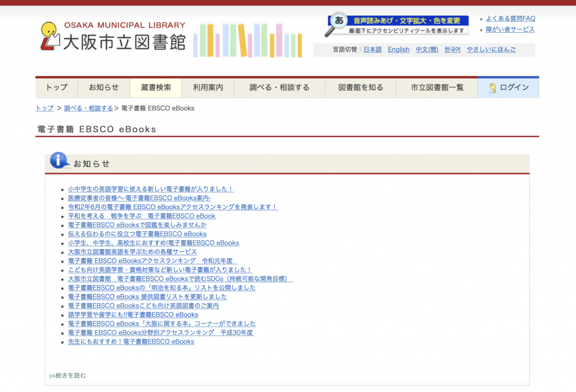Open the 図書館を知る navigation tab
Image resolution: width=576 pixels, height=392 pixels.
[361, 87]
